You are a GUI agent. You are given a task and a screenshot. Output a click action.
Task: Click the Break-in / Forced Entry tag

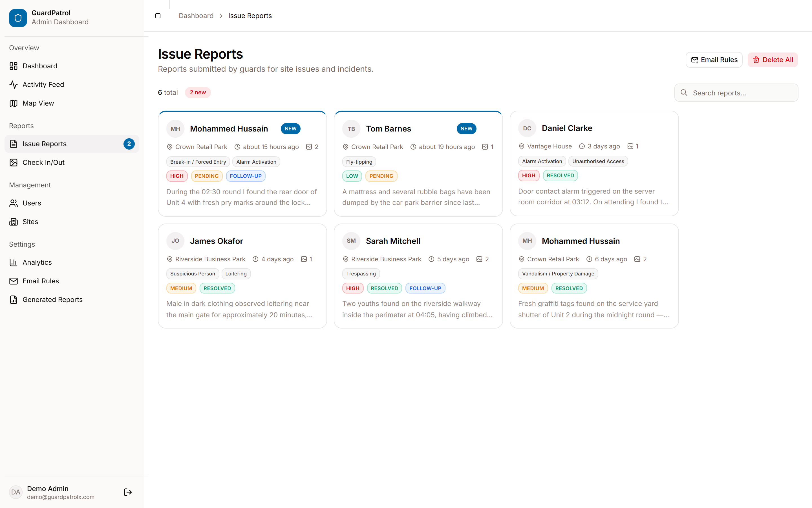[198, 162]
